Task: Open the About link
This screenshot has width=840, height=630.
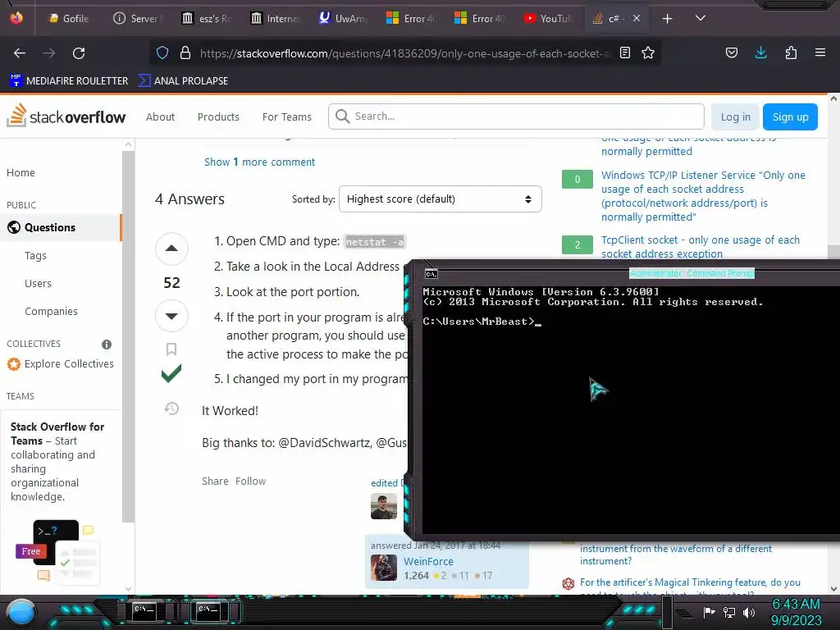Action: pos(160,116)
